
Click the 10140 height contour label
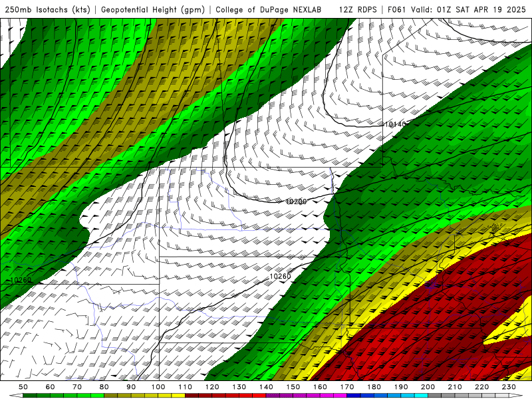click(395, 124)
